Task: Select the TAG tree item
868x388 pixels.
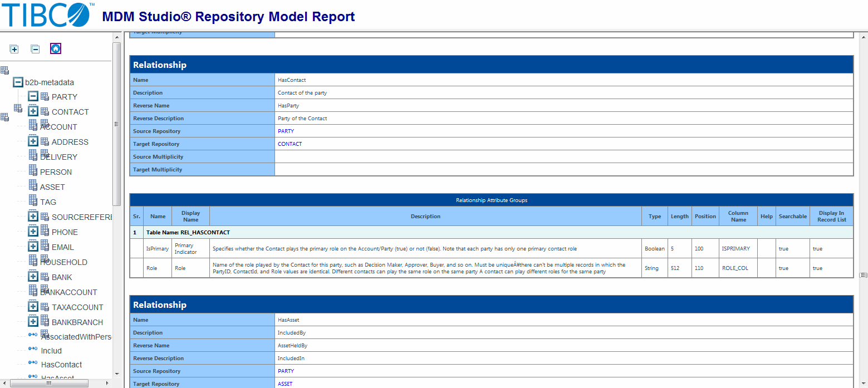Action: tap(48, 202)
